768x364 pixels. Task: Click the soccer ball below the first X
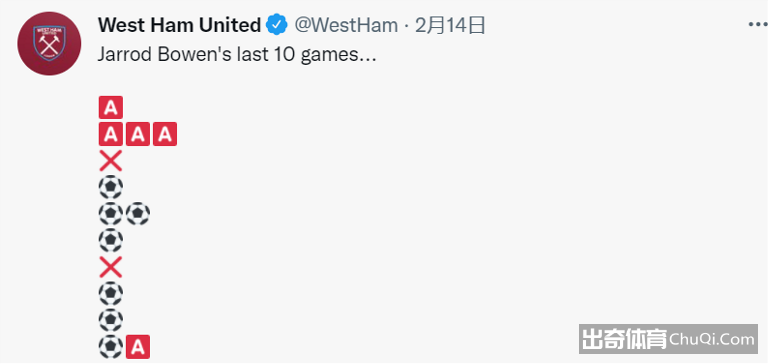111,187
